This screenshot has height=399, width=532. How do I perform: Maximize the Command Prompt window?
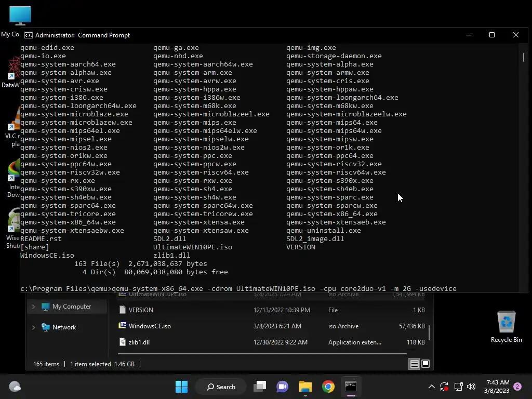coord(492,35)
